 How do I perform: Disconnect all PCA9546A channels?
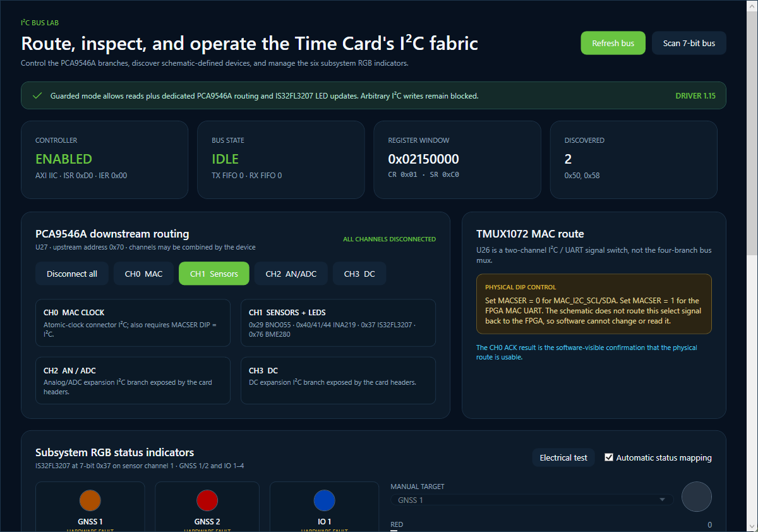coord(72,274)
